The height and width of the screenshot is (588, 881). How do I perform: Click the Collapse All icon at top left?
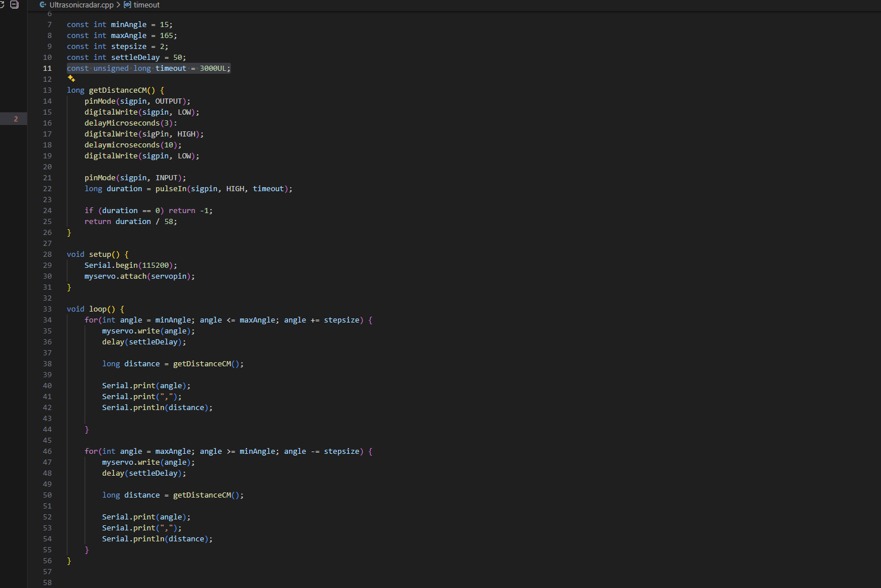[14, 5]
